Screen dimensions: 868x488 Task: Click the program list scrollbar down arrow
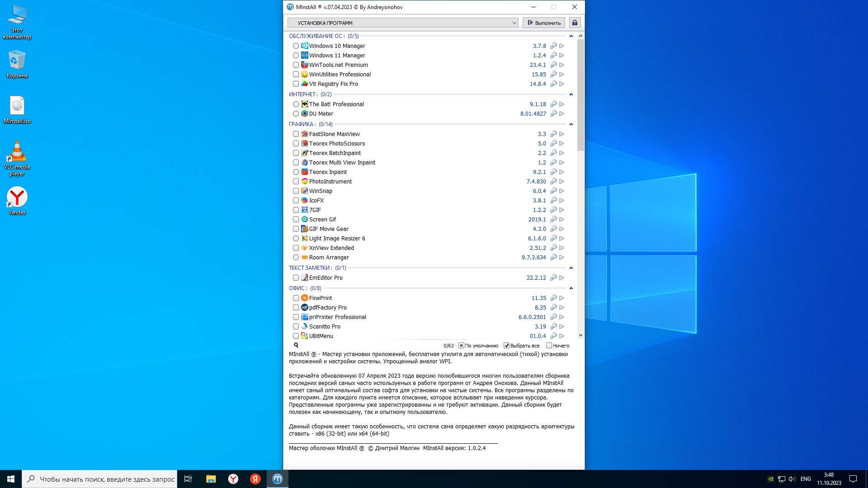[x=580, y=335]
